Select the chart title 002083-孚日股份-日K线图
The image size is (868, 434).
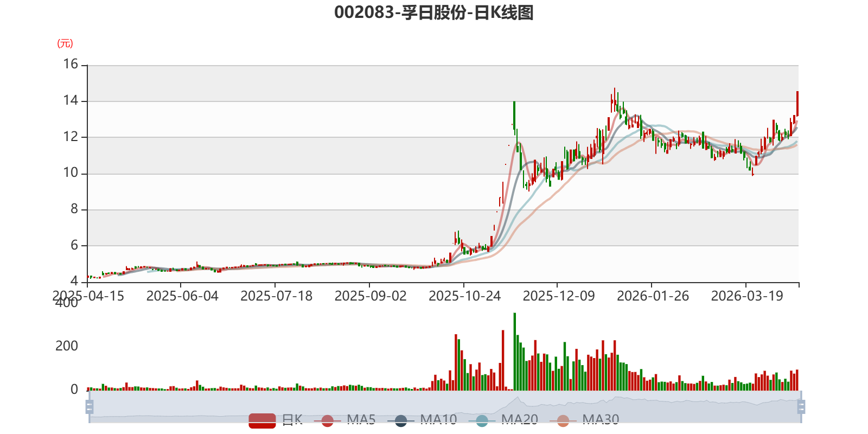coord(434,12)
